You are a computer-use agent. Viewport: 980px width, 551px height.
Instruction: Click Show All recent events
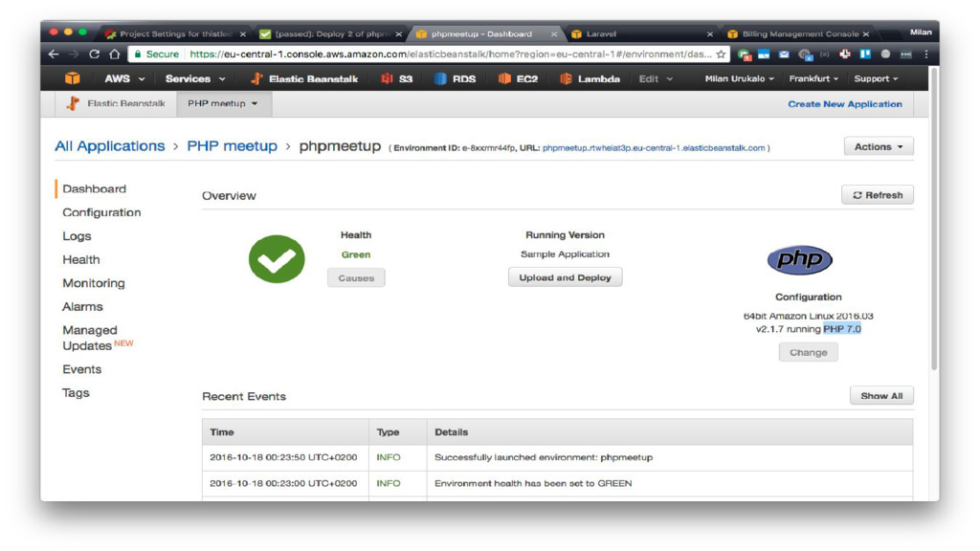click(881, 396)
